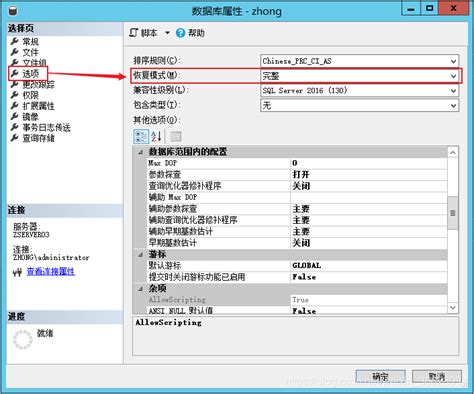This screenshot has width=474, height=394.
Task: Select the AllowScripting property row
Action: [297, 300]
